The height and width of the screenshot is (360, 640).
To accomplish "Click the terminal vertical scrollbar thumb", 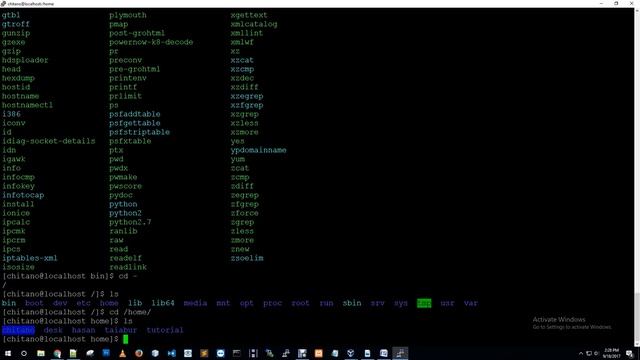I will click(x=637, y=317).
